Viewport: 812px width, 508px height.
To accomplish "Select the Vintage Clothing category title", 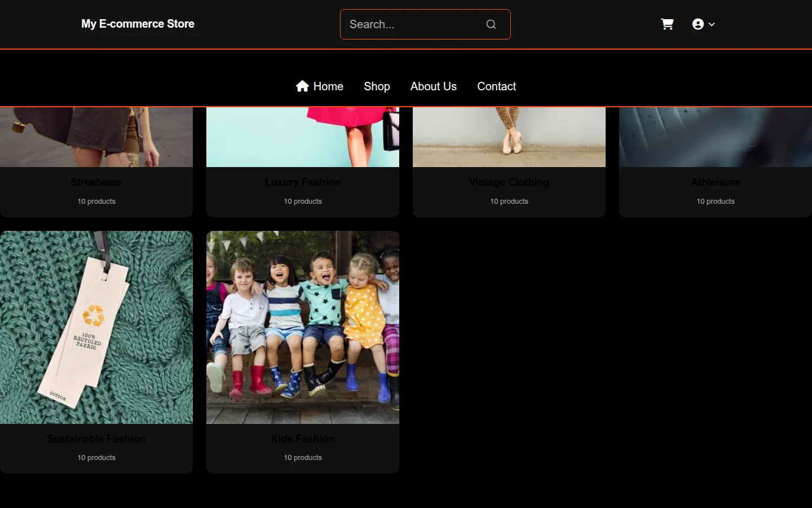I will pos(509,182).
